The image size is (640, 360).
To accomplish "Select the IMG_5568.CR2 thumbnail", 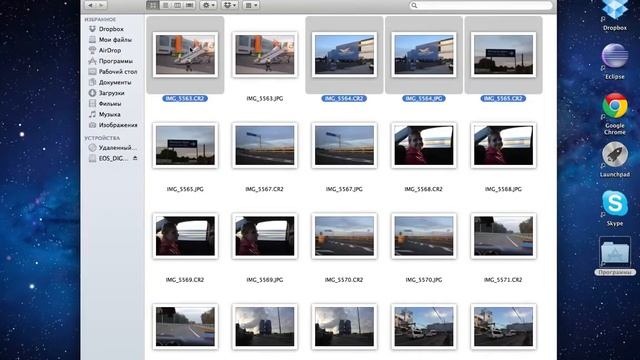I will (424, 145).
